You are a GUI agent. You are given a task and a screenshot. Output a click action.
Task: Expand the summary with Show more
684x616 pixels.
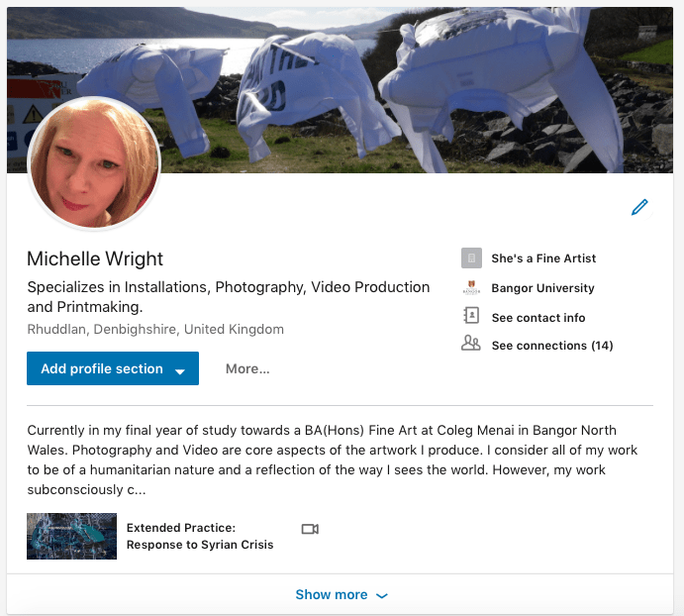342,594
